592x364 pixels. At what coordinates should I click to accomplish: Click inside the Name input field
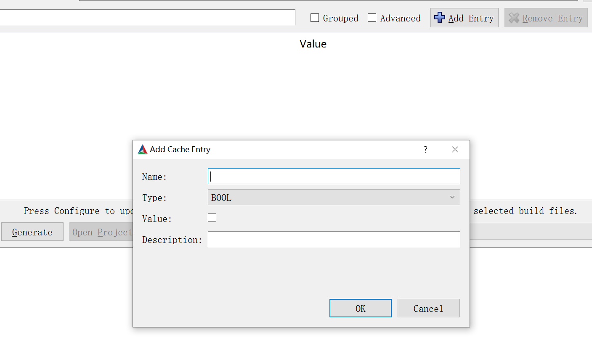tap(334, 176)
